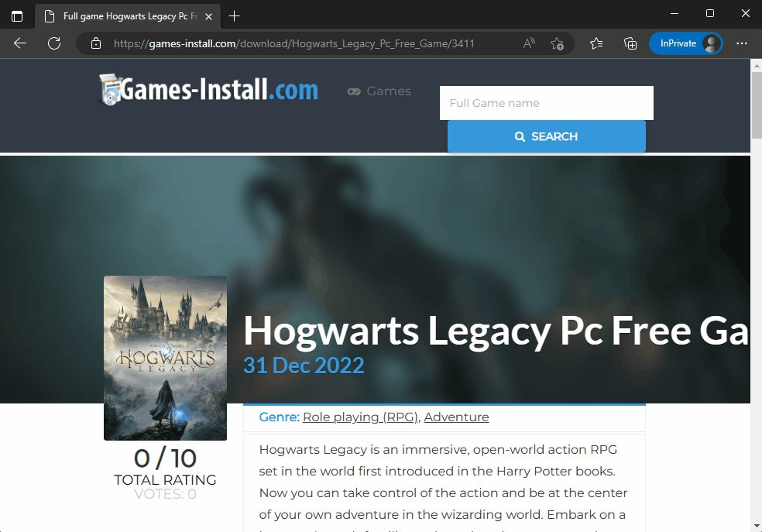
Task: Open a new tab with the plus button
Action: pyautogui.click(x=234, y=15)
